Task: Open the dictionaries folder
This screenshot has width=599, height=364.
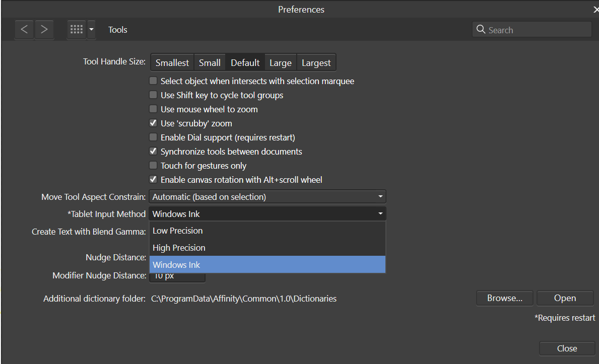Action: 565,298
